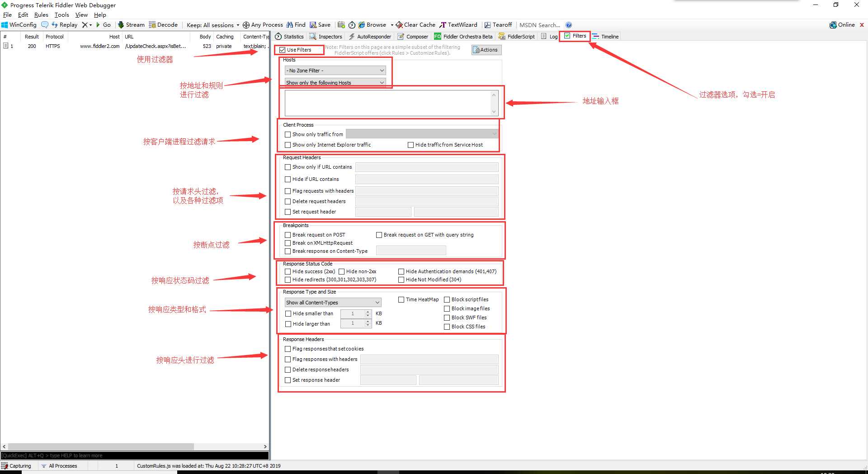Open Fiddler Orchestra Beta tab
The width and height of the screenshot is (868, 474).
click(463, 37)
